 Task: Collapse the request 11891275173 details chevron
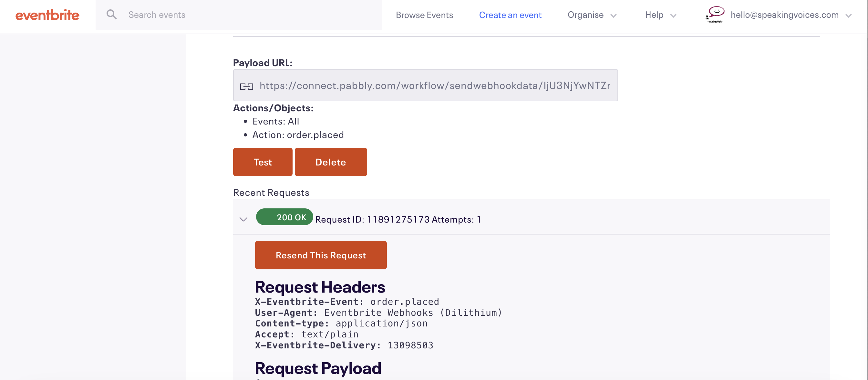(243, 219)
